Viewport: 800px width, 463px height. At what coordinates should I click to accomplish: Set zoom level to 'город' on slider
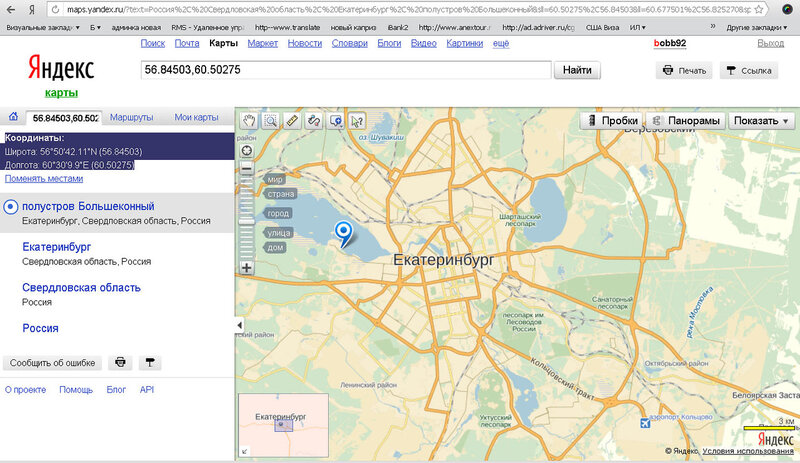pyautogui.click(x=278, y=214)
